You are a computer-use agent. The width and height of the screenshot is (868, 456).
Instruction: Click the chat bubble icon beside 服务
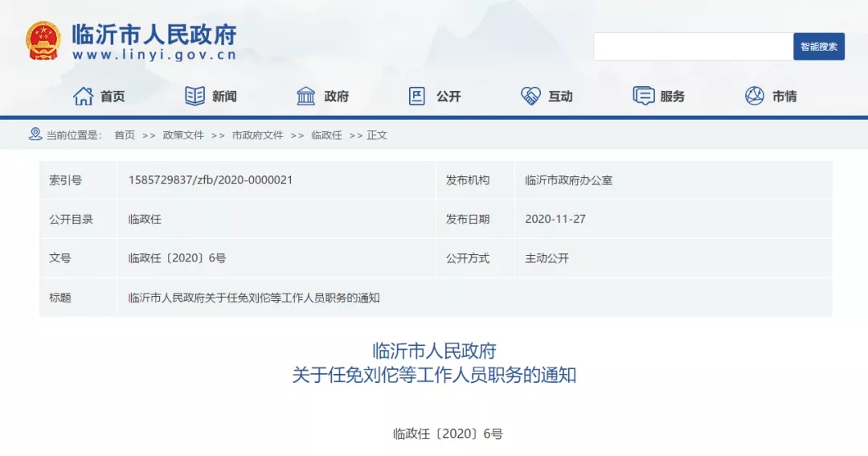[x=643, y=96]
